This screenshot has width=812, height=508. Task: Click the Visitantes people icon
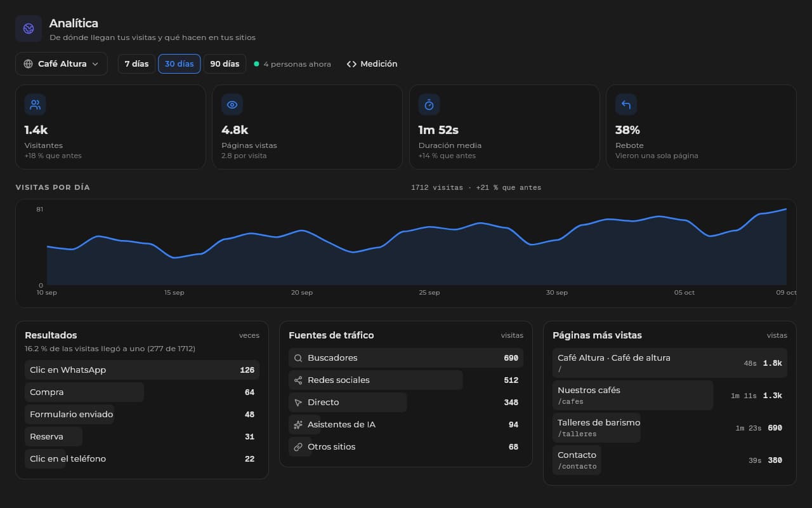click(x=35, y=105)
